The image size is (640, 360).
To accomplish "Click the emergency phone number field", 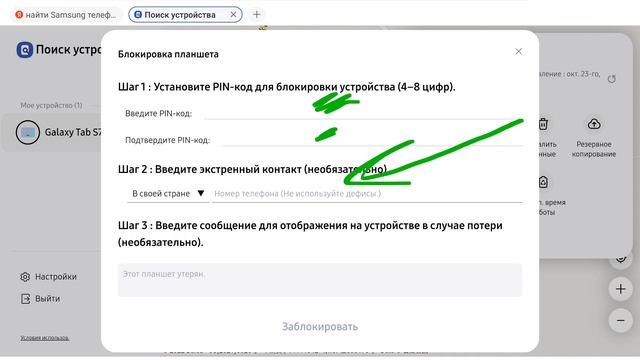I will (367, 193).
